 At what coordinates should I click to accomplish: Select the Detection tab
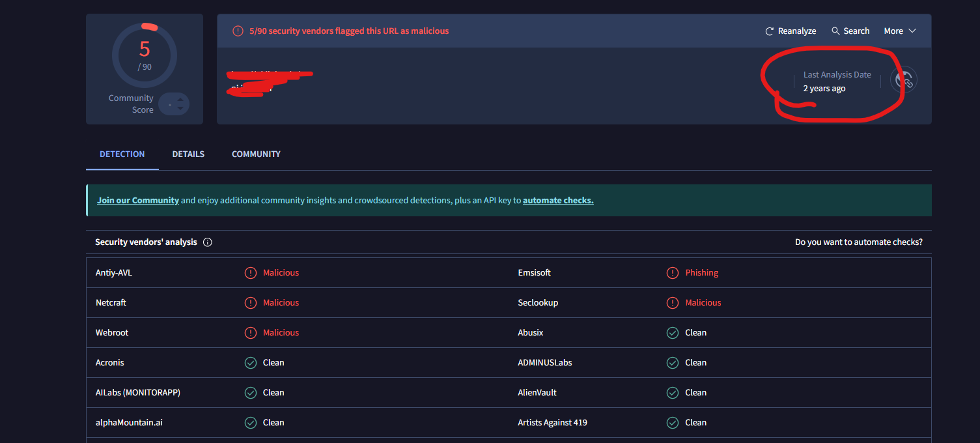pyautogui.click(x=122, y=154)
